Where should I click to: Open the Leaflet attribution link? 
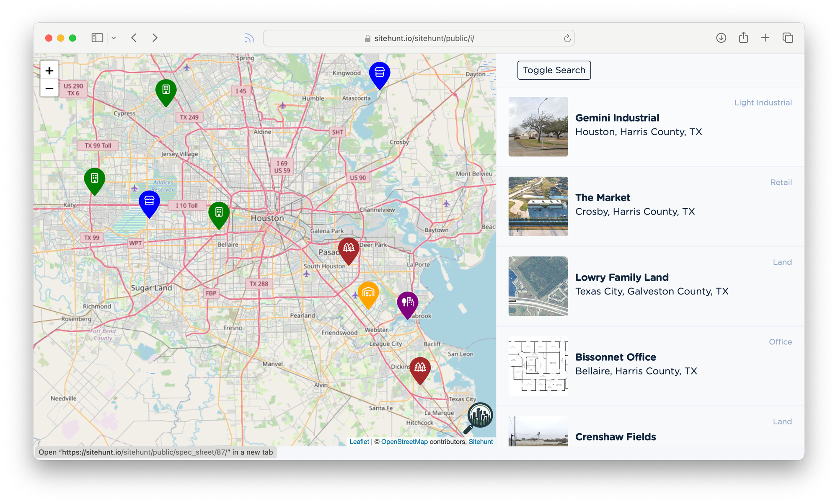(359, 442)
